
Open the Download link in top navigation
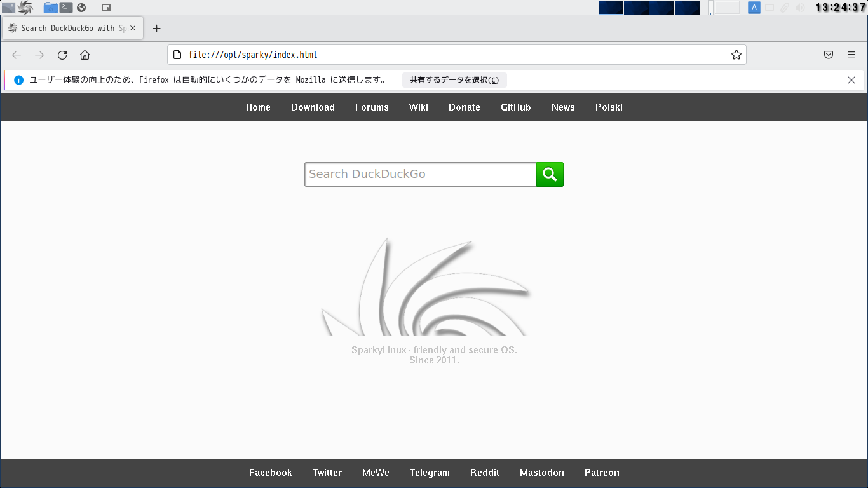[313, 107]
